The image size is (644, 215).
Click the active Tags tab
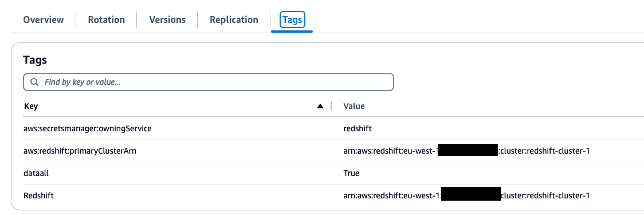pyautogui.click(x=292, y=19)
